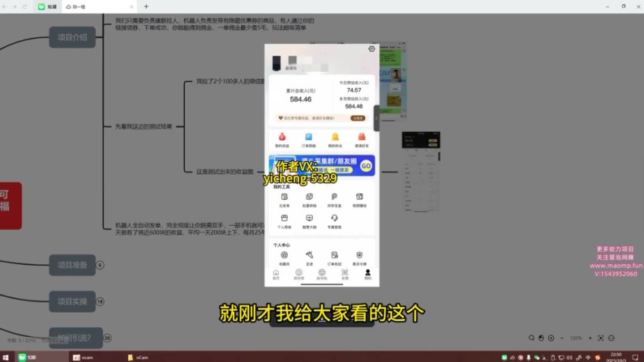Switch to the 知犀 browser tab

(47, 6)
